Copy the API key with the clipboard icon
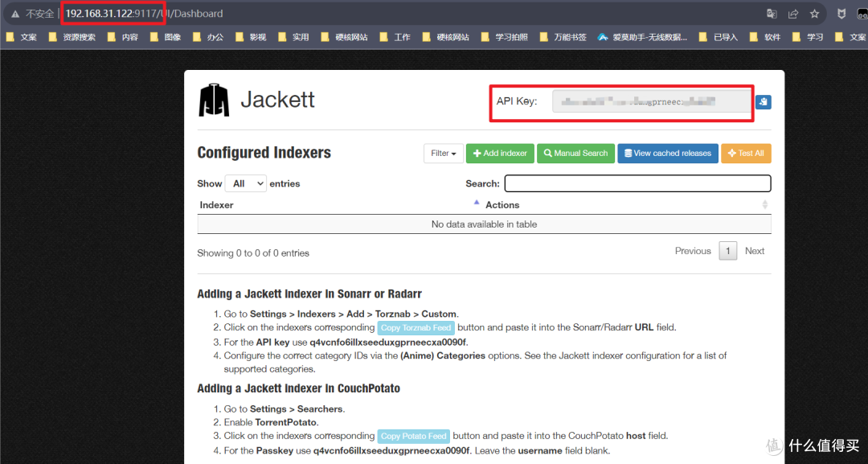This screenshot has width=868, height=464. tap(764, 102)
